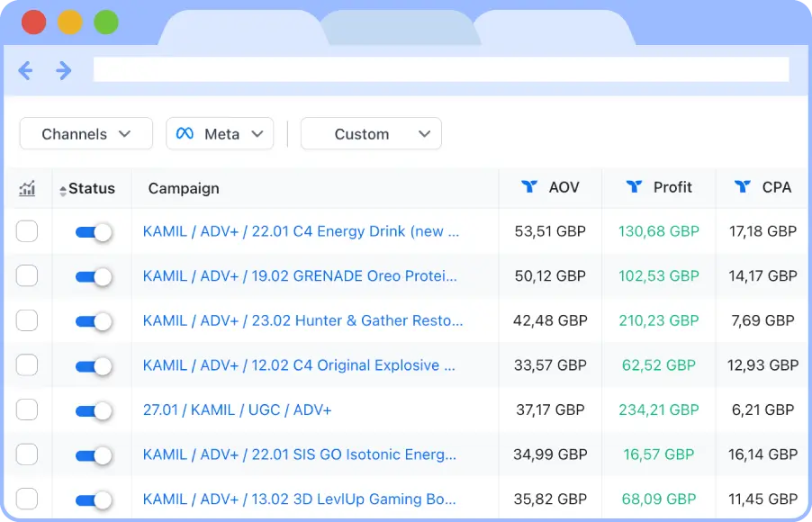The image size is (812, 522).
Task: Switch to the second browser tab
Action: coord(396,28)
